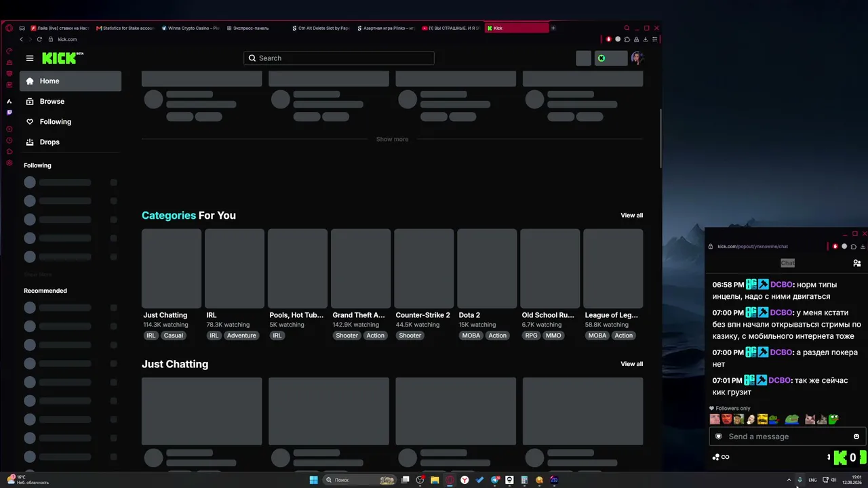Go to Following in the sidebar
This screenshot has height=488, width=868.
click(x=71, y=122)
